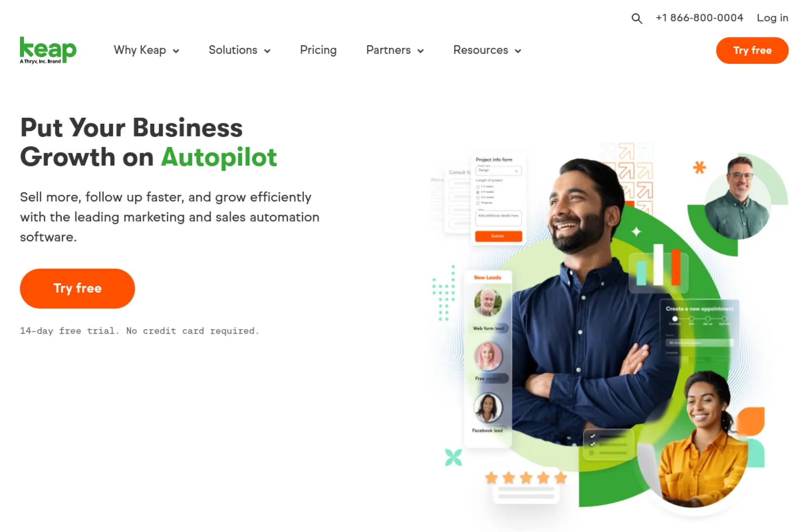
Task: Click Try free in the header
Action: [752, 50]
